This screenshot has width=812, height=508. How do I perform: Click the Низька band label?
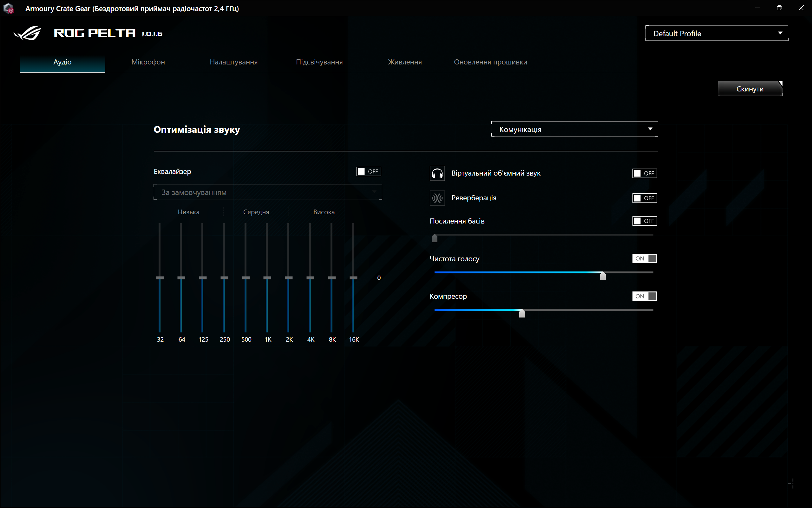coord(189,212)
